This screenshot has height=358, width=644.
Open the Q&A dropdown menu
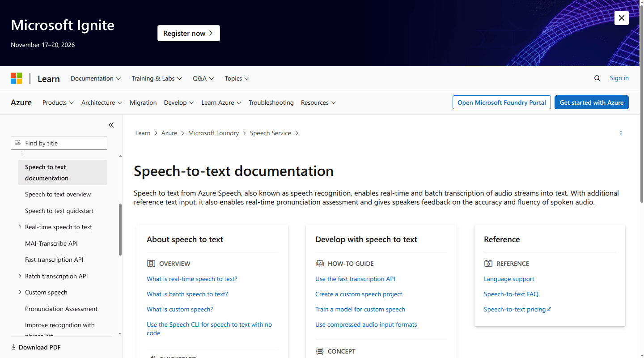pos(203,78)
